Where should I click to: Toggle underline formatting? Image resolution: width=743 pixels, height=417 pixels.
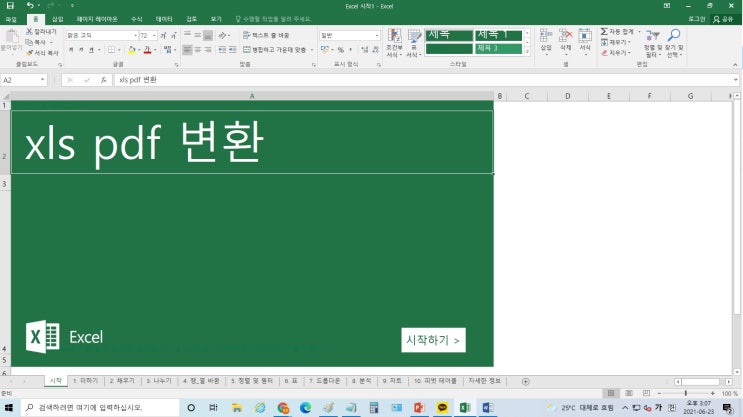pyautogui.click(x=91, y=49)
